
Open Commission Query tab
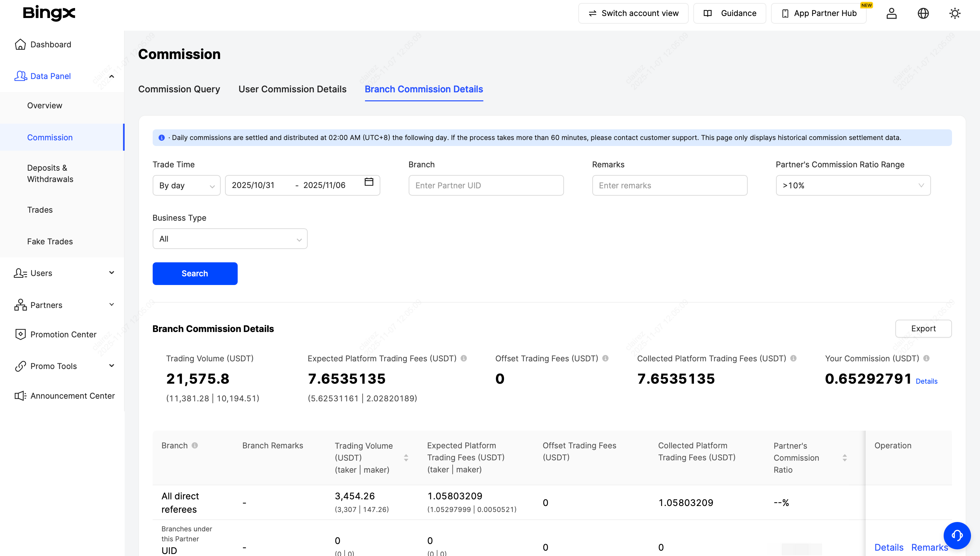[x=179, y=89]
